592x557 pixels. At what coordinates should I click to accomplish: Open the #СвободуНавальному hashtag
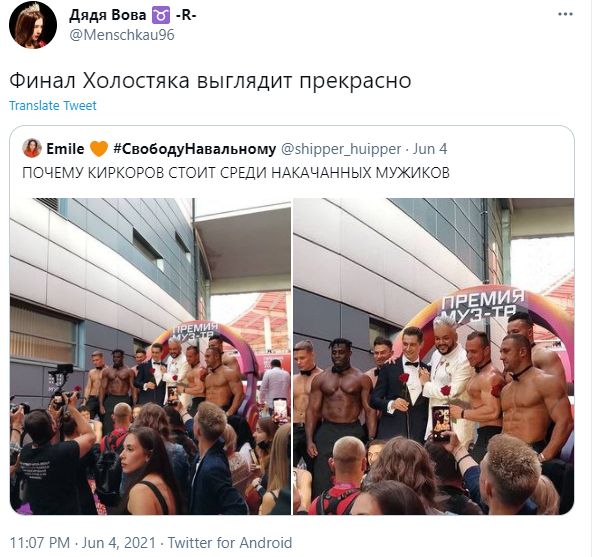point(195,149)
